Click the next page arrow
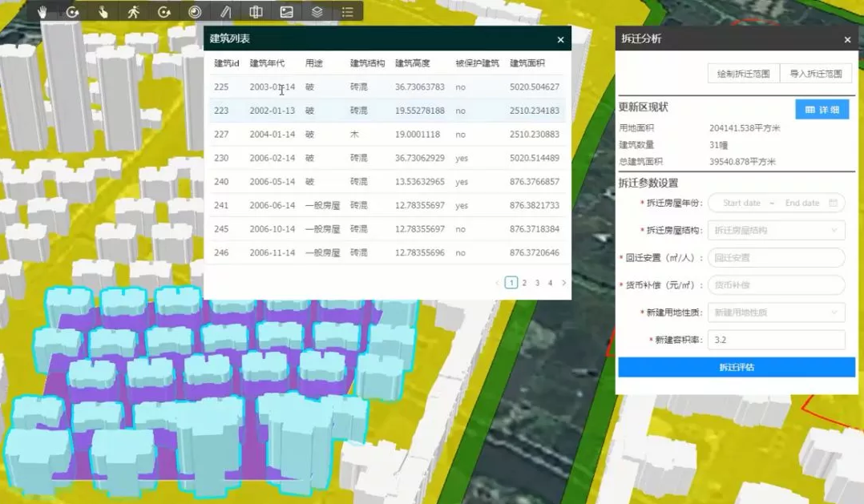This screenshot has height=504, width=864. pyautogui.click(x=563, y=283)
